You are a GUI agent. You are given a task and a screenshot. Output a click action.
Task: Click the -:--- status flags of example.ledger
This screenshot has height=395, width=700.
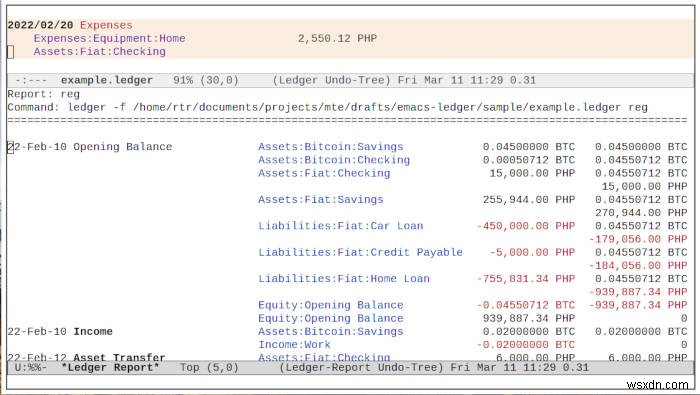pos(31,80)
